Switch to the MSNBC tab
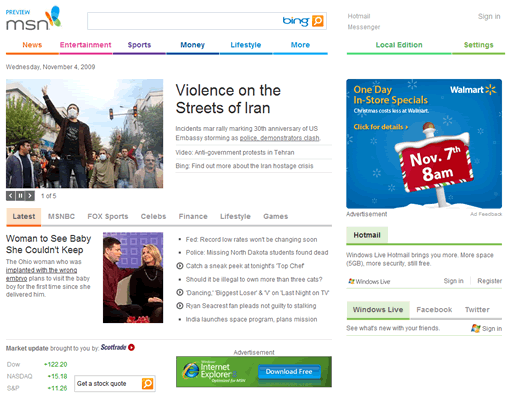Image resolution: width=510 pixels, height=400 pixels. pos(61,217)
